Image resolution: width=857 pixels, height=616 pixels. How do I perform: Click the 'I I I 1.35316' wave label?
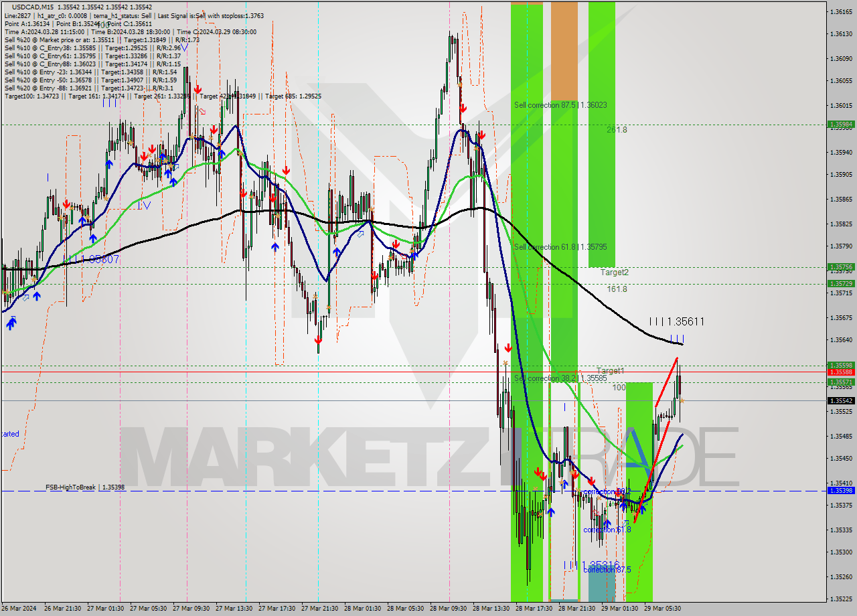click(x=591, y=565)
